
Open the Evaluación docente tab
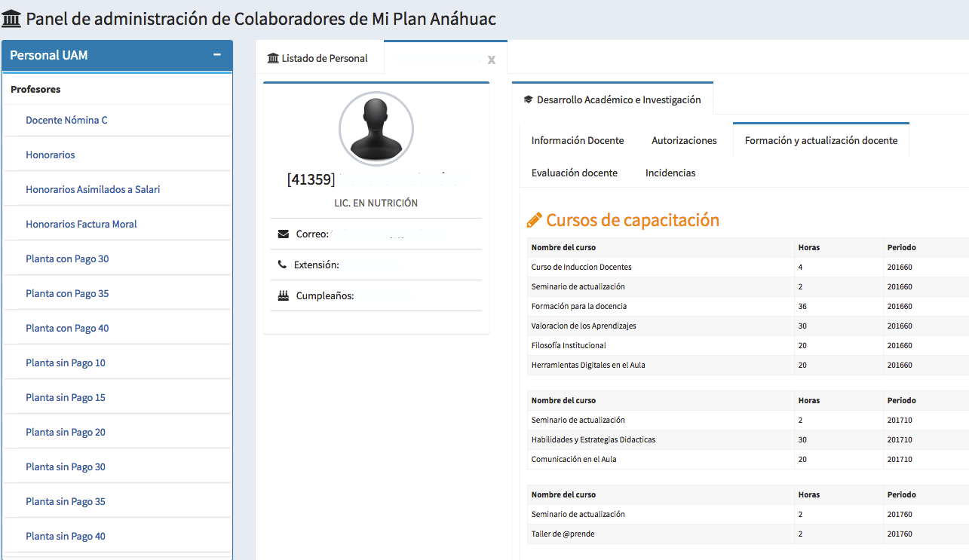pyautogui.click(x=574, y=173)
